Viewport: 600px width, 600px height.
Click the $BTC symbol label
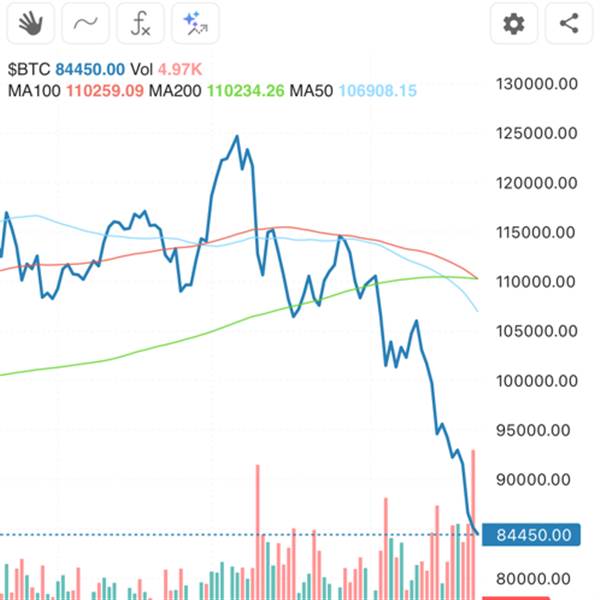pos(27,69)
